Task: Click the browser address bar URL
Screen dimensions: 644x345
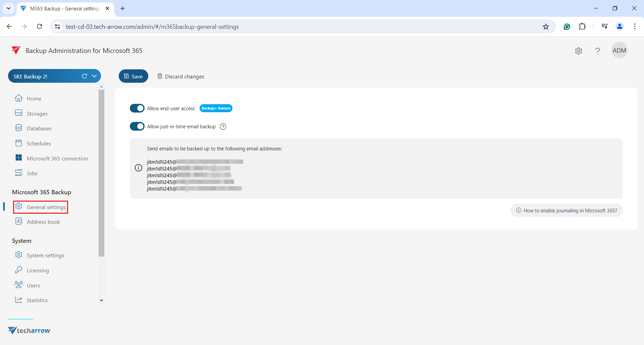Action: pyautogui.click(x=152, y=26)
